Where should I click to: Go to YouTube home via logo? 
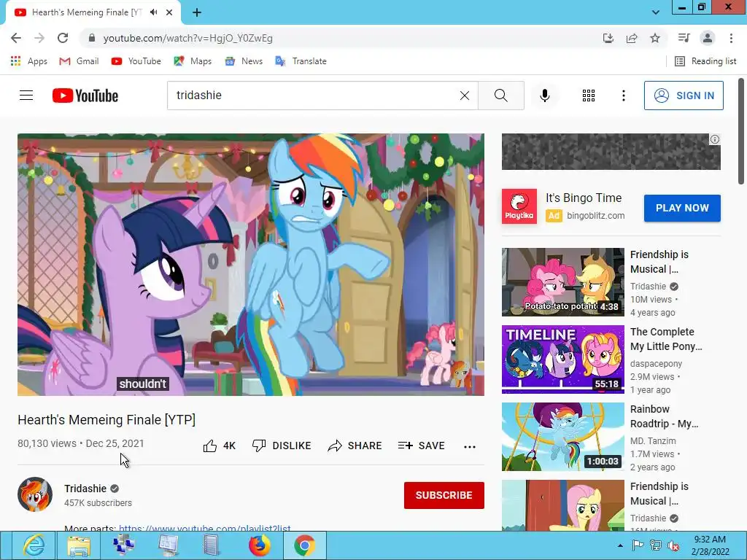[x=85, y=96]
